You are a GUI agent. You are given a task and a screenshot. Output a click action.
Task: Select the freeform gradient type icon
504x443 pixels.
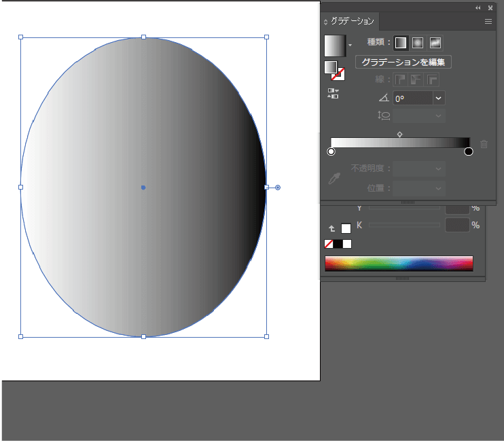click(x=435, y=43)
